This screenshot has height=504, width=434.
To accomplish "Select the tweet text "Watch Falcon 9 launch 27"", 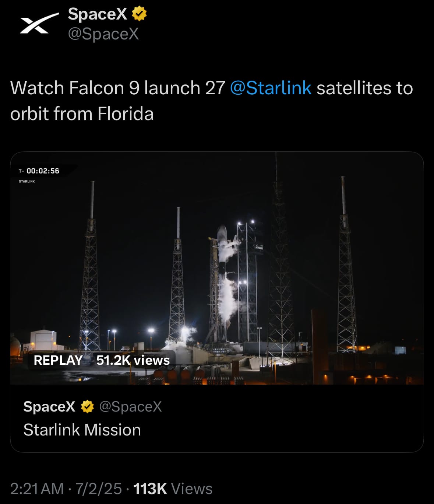I will [x=117, y=88].
